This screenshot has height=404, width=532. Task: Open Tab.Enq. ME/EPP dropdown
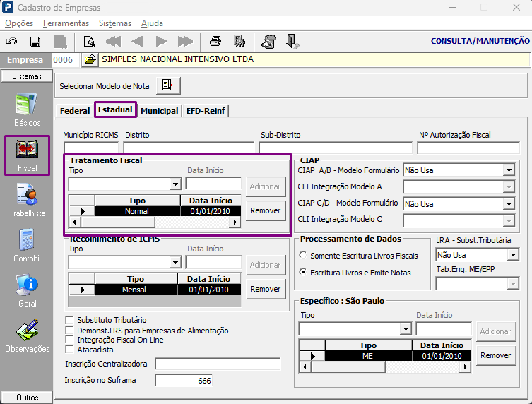[x=513, y=284]
